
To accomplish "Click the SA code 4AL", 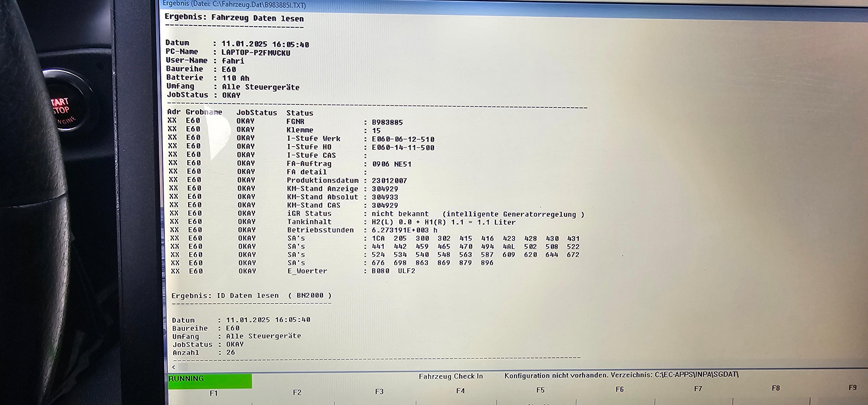I will [509, 247].
